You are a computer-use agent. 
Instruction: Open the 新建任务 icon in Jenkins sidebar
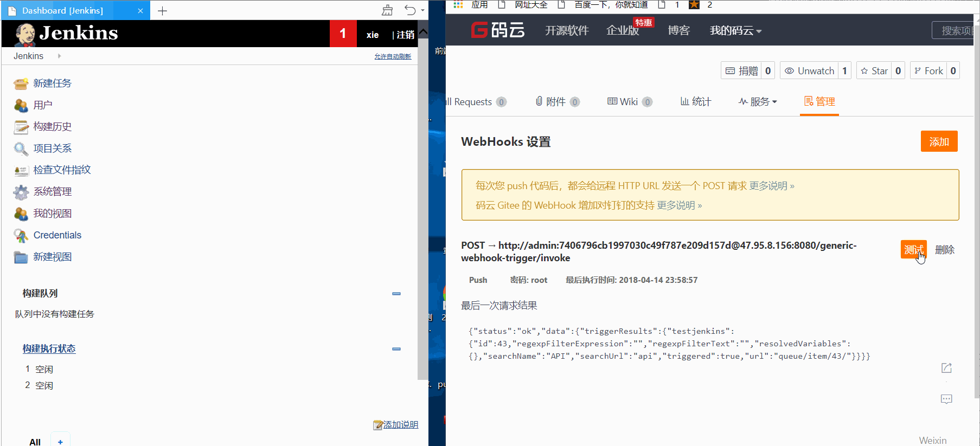point(21,83)
